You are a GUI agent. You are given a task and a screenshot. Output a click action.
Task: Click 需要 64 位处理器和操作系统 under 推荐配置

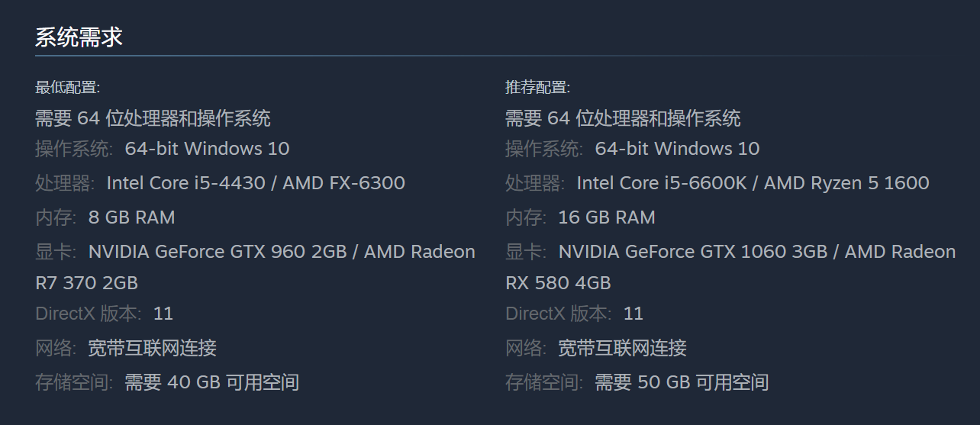(623, 118)
